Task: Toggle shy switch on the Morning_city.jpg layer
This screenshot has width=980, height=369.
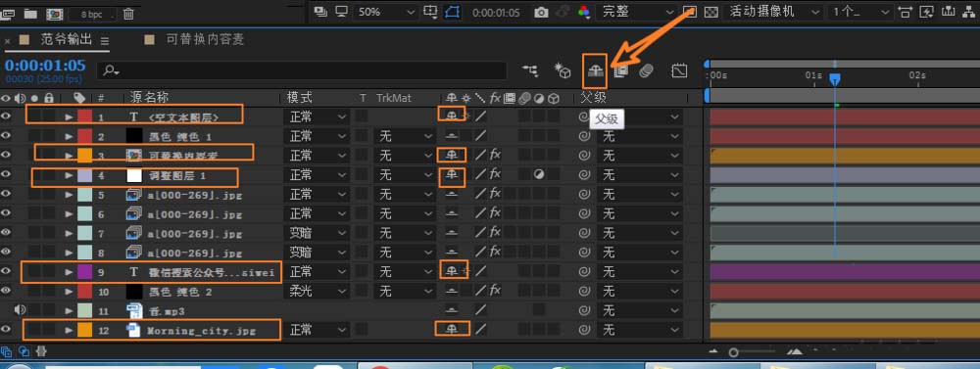Action: tap(452, 329)
